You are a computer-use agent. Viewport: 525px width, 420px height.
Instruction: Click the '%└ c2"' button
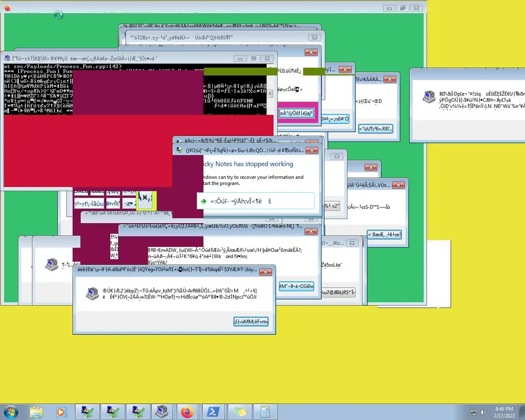pos(332,205)
